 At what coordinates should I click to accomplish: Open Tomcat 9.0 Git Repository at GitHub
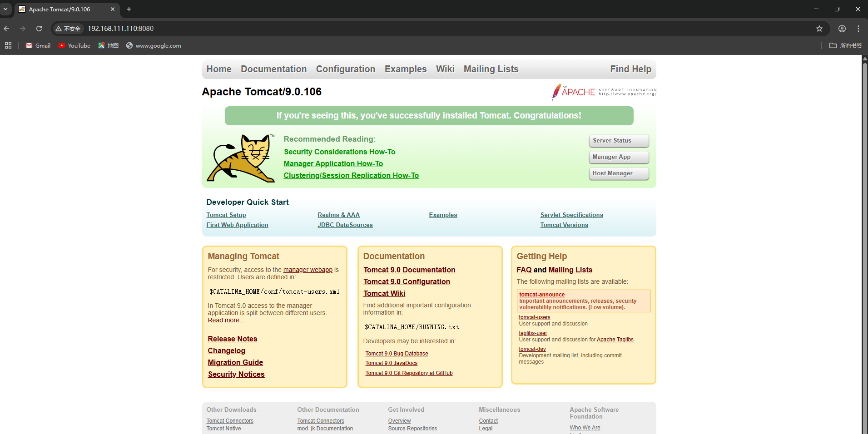pyautogui.click(x=409, y=373)
